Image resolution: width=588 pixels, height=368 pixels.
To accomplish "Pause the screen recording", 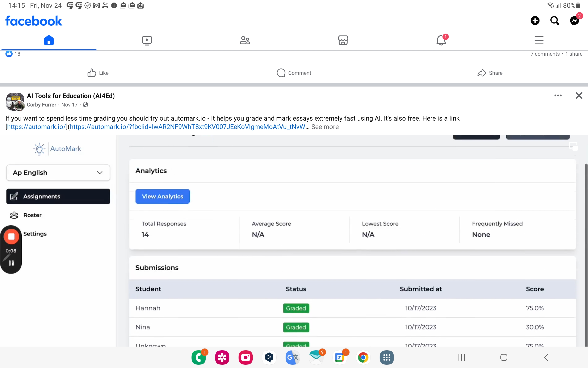I will coord(11,263).
